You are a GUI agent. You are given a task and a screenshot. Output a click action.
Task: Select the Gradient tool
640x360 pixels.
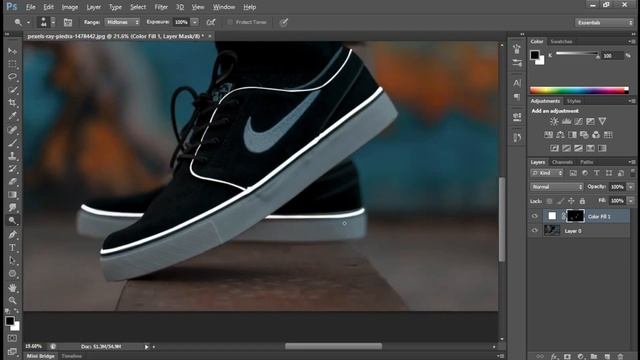12,195
